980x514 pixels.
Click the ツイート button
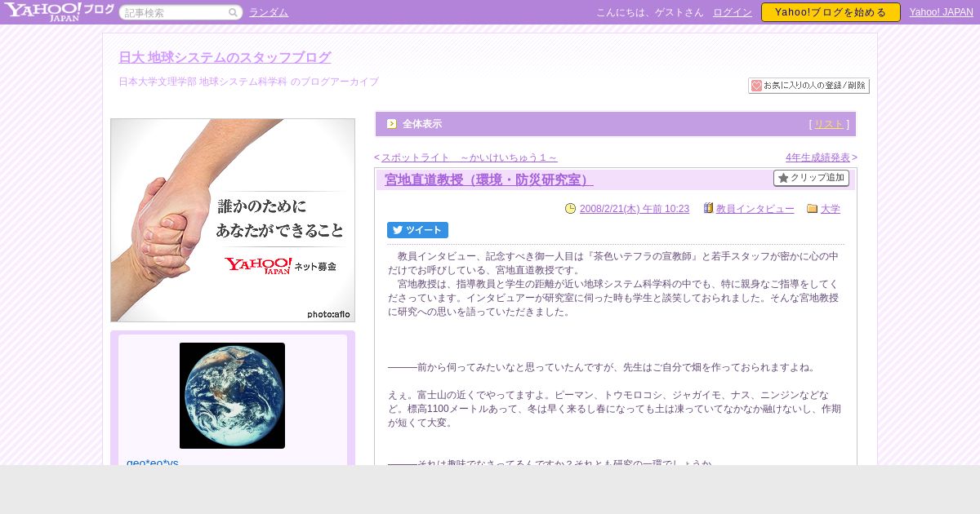tap(417, 230)
